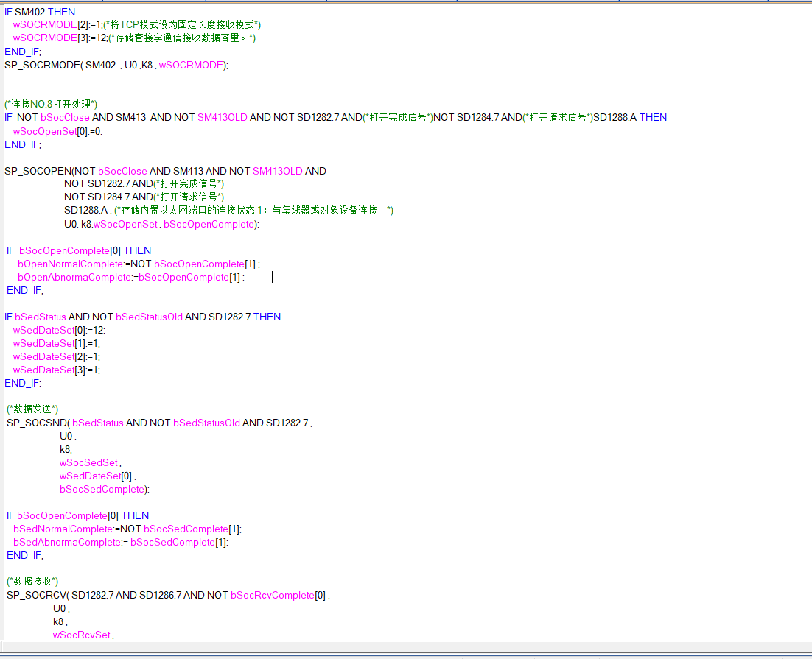Click the 连接NO.8打开处理 comment
This screenshot has height=659, width=812.
(x=51, y=105)
